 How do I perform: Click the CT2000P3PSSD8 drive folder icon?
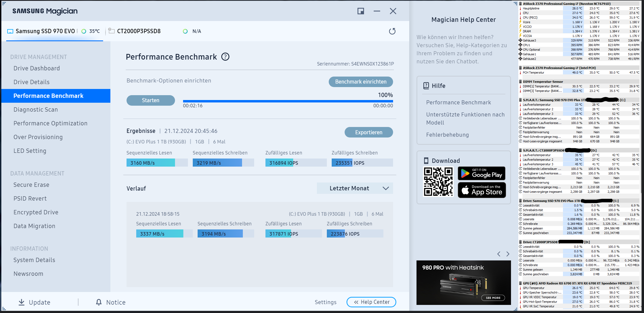[x=111, y=31]
